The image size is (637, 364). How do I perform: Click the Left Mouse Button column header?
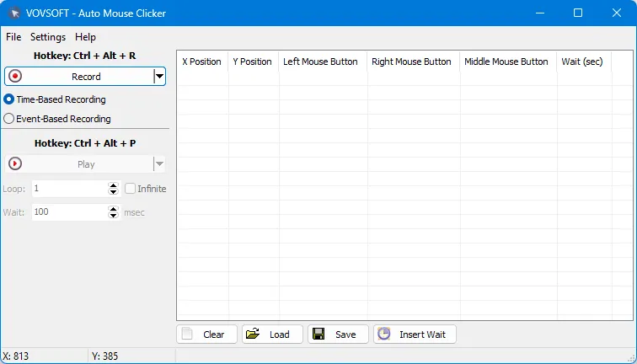pyautogui.click(x=320, y=62)
